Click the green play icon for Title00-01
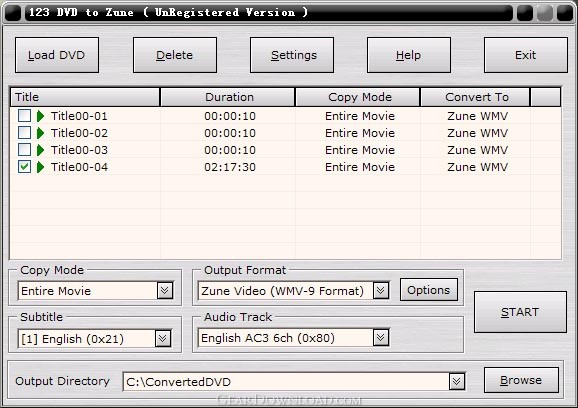This screenshot has height=408, width=578. pyautogui.click(x=40, y=116)
